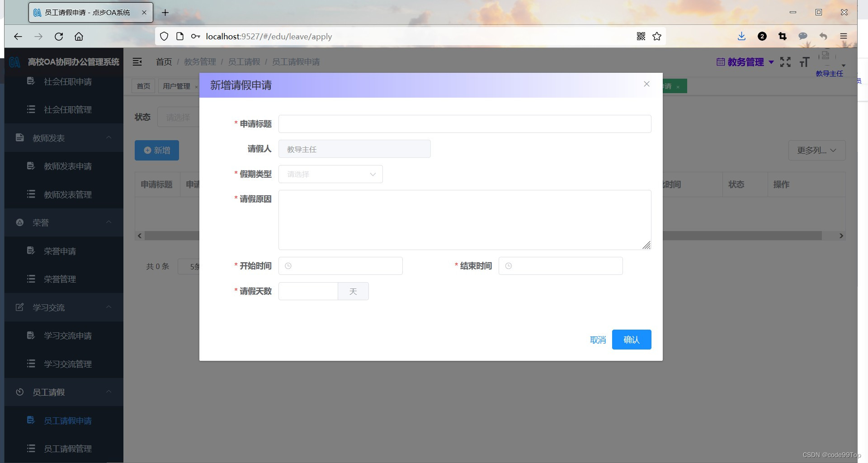Image resolution: width=868 pixels, height=463 pixels.
Task: Click the 申请标题 input field
Action: click(x=465, y=124)
